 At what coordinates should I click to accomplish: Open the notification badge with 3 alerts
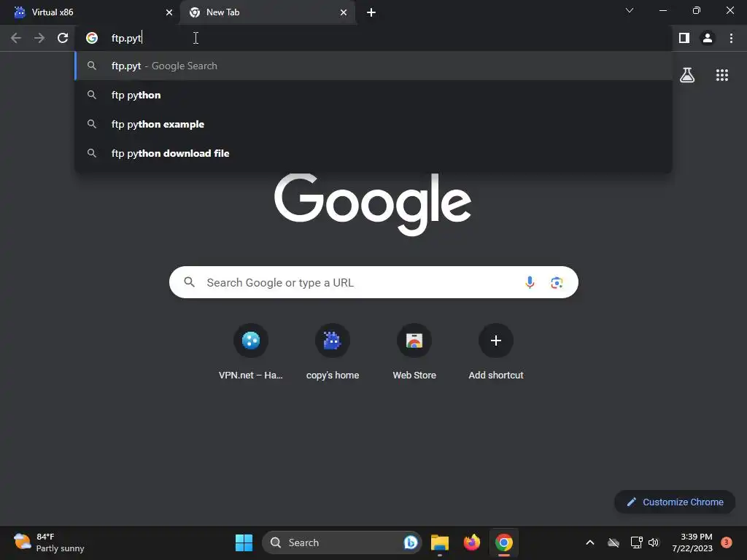point(727,542)
